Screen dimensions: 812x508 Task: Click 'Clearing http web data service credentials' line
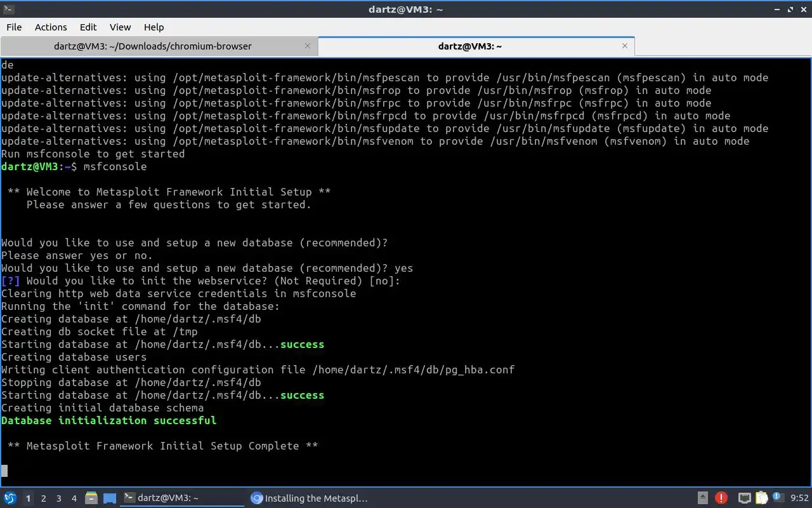(179, 293)
